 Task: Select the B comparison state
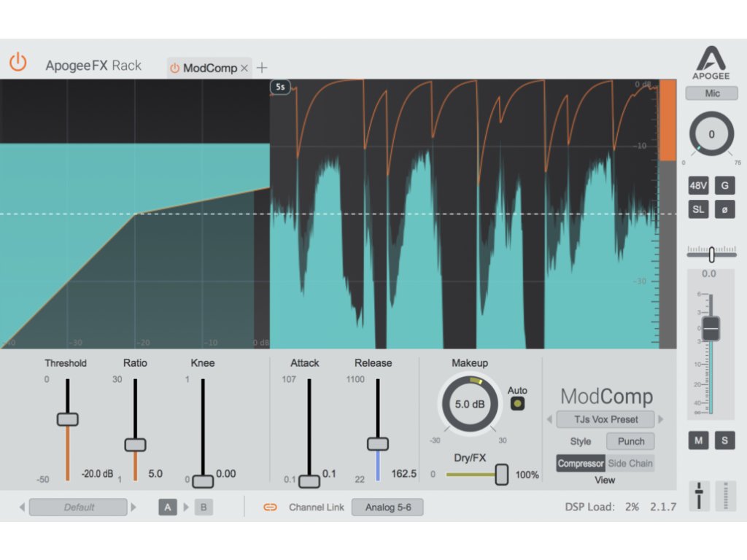coord(204,507)
